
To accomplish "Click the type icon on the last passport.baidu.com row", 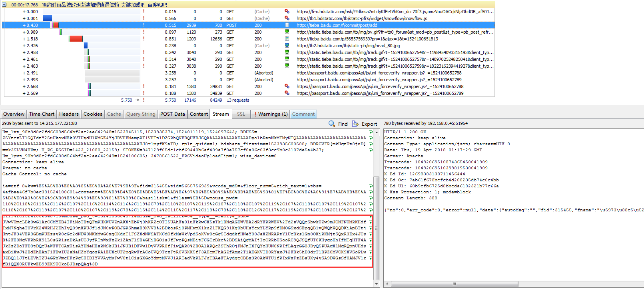I will [x=287, y=93].
